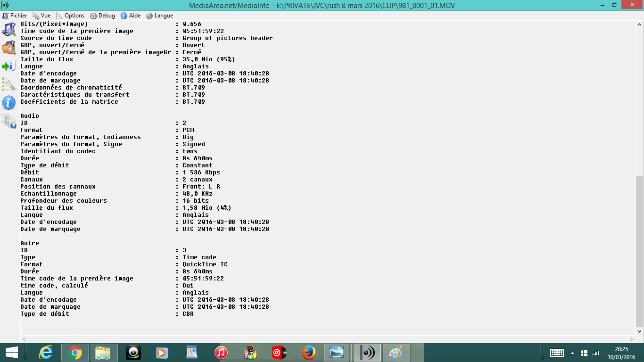Click the MediaInfo taskbar button
Viewport: 644px width, 362px height.
click(x=367, y=353)
